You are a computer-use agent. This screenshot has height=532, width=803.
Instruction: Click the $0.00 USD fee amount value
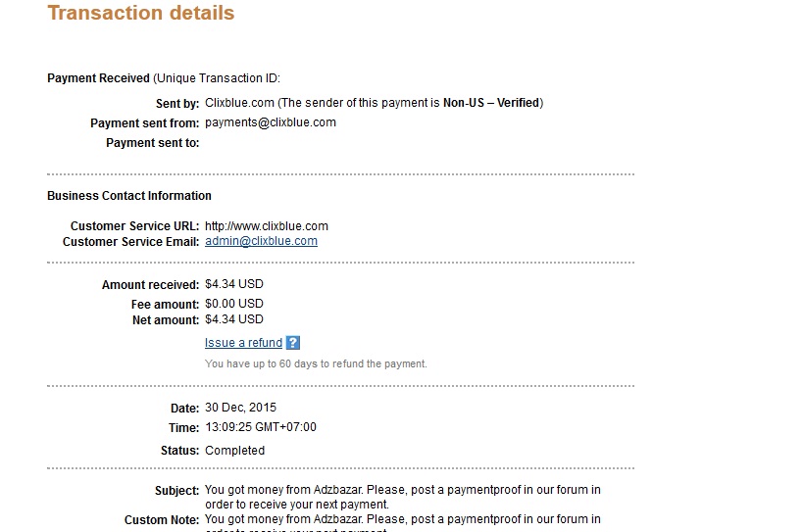(x=234, y=304)
